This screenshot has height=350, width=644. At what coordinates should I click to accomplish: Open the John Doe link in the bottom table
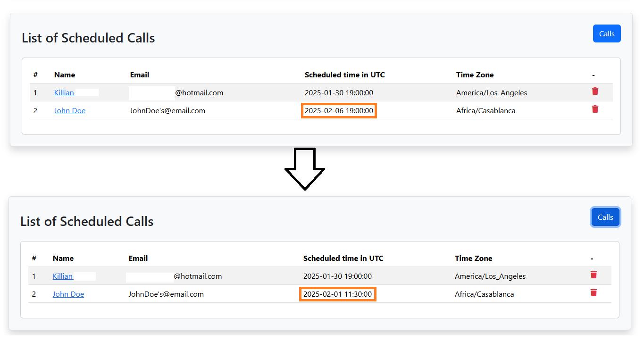(x=68, y=294)
